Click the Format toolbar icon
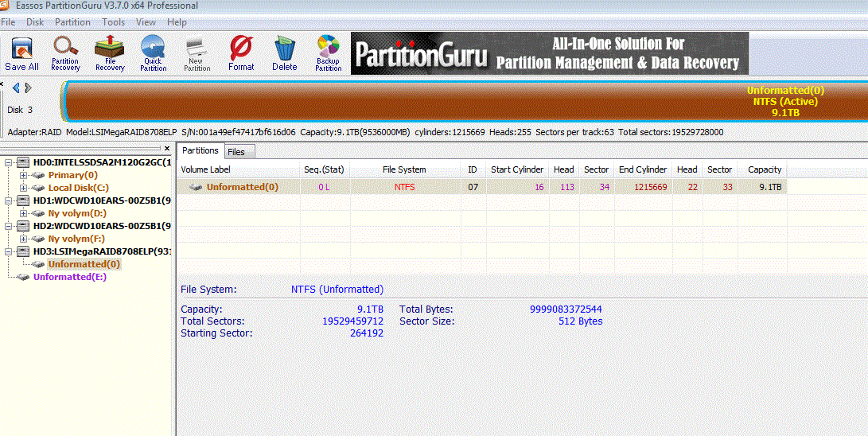Viewport: 868px width, 436px height. [x=241, y=54]
